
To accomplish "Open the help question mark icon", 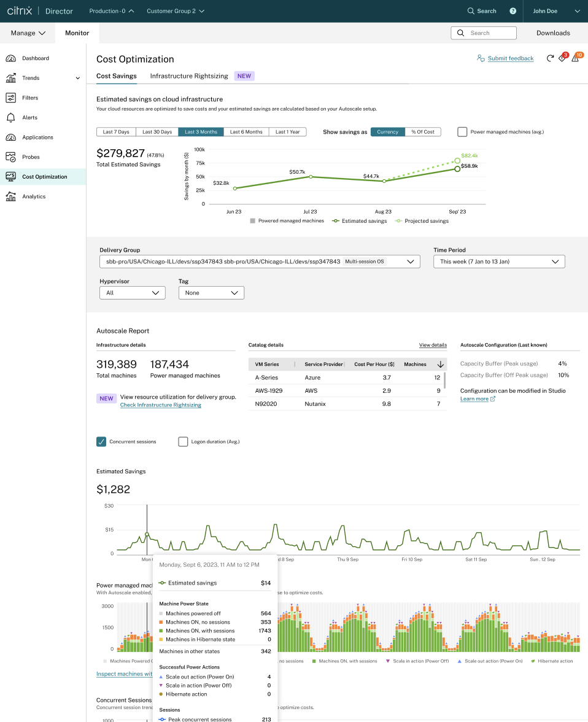I will [513, 11].
